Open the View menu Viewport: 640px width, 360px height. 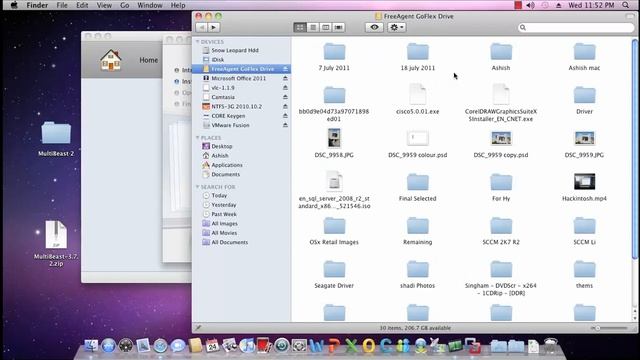[104, 5]
